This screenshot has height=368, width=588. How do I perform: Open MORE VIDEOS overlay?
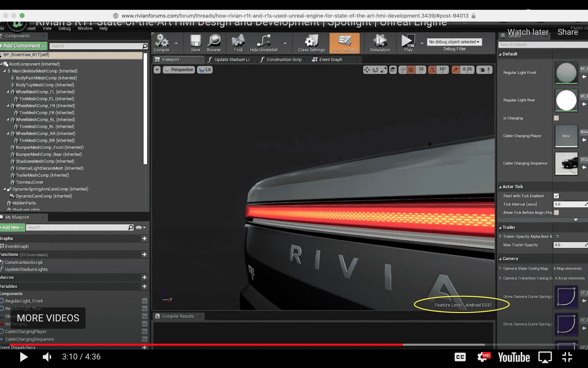(x=48, y=318)
